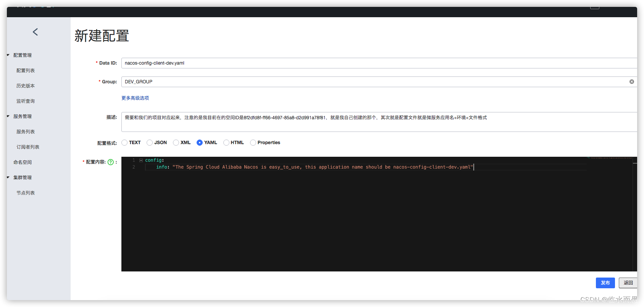
Task: Collapse the 服务管理 menu group
Action: click(x=23, y=116)
